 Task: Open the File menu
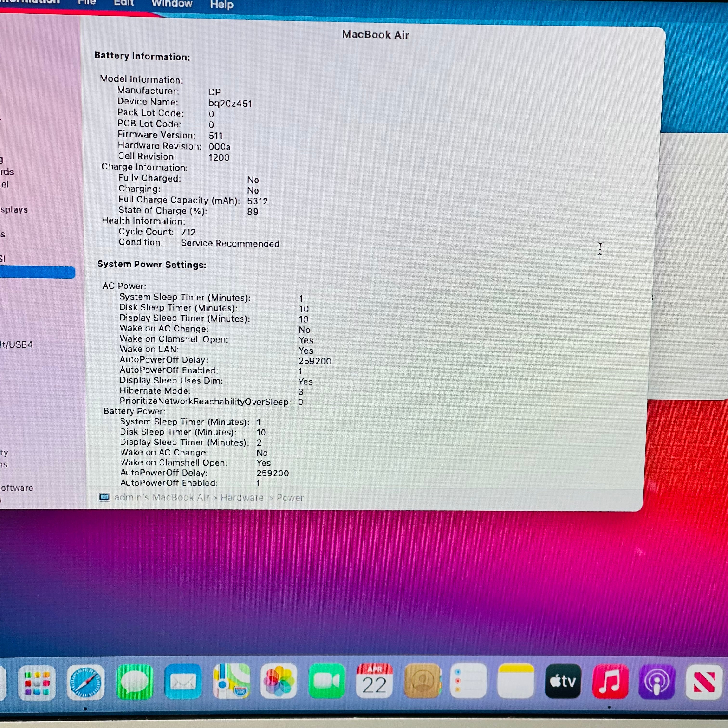click(x=87, y=2)
